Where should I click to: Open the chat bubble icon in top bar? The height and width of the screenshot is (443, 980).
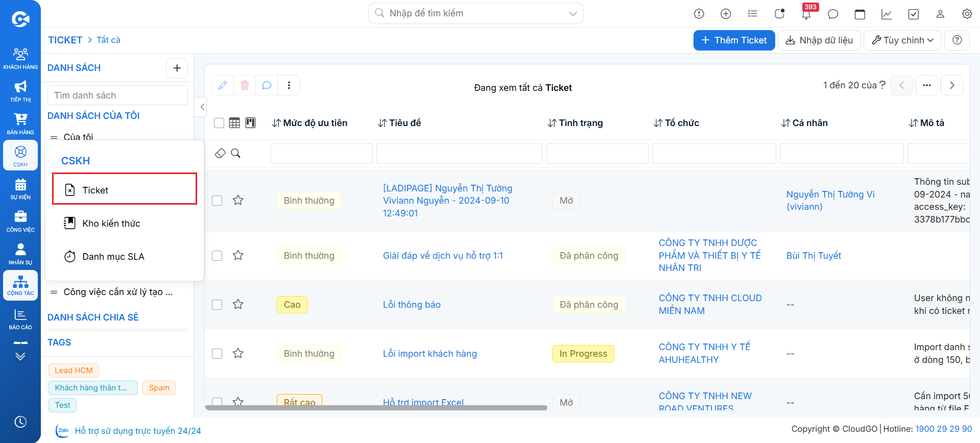[833, 14]
